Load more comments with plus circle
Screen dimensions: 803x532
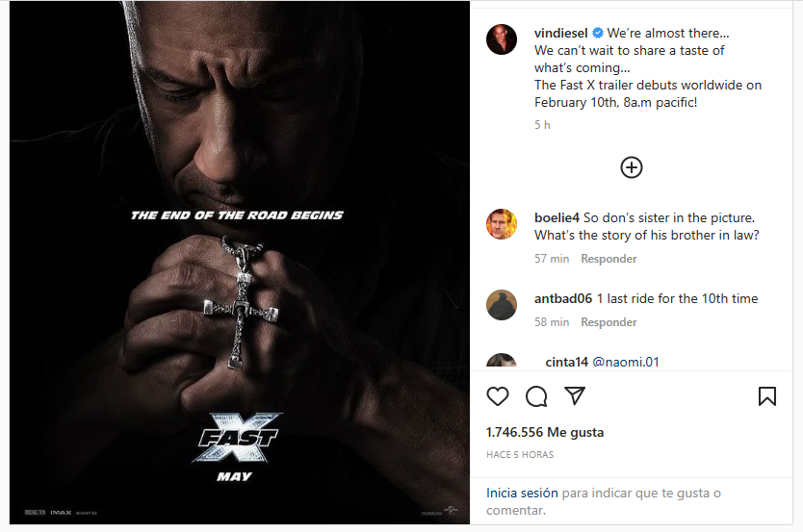pos(631,167)
